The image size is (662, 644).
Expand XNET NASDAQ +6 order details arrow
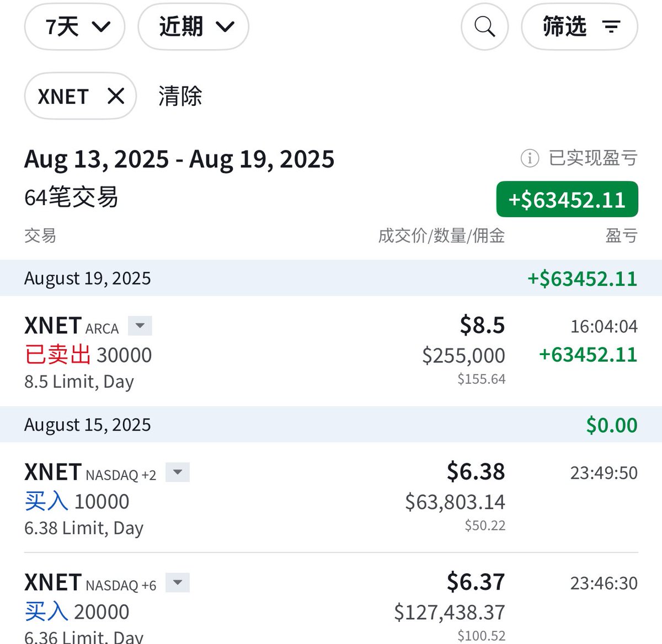[178, 582]
